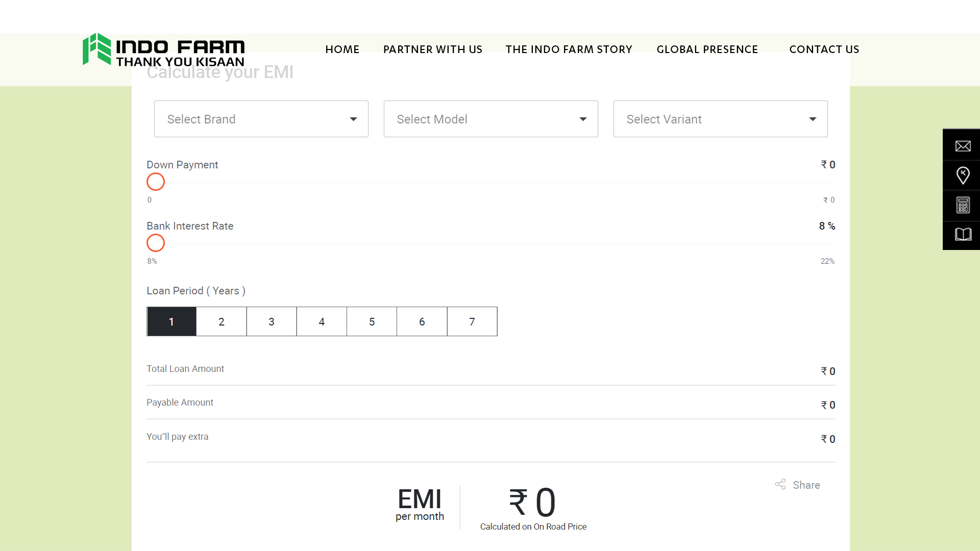The height and width of the screenshot is (551, 980).
Task: Open The Indo Farm Story page
Action: [x=569, y=49]
